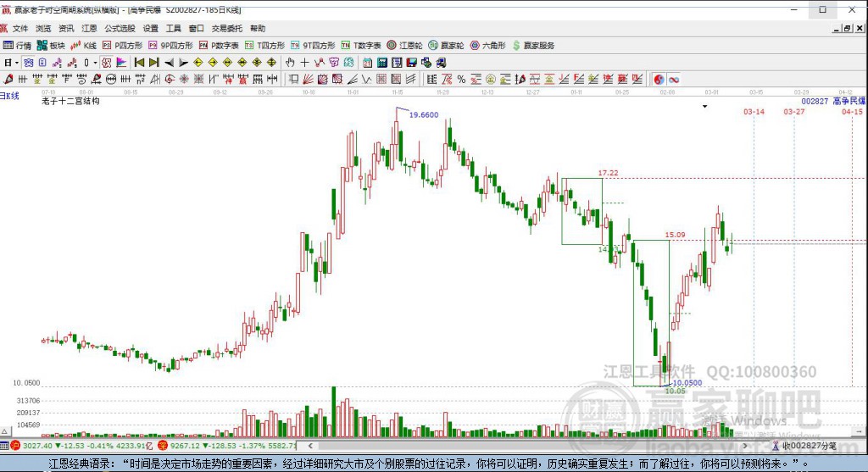This screenshot has height=472, width=868.
Task: Collapse volume panel with small triangle button
Action: tap(4, 431)
